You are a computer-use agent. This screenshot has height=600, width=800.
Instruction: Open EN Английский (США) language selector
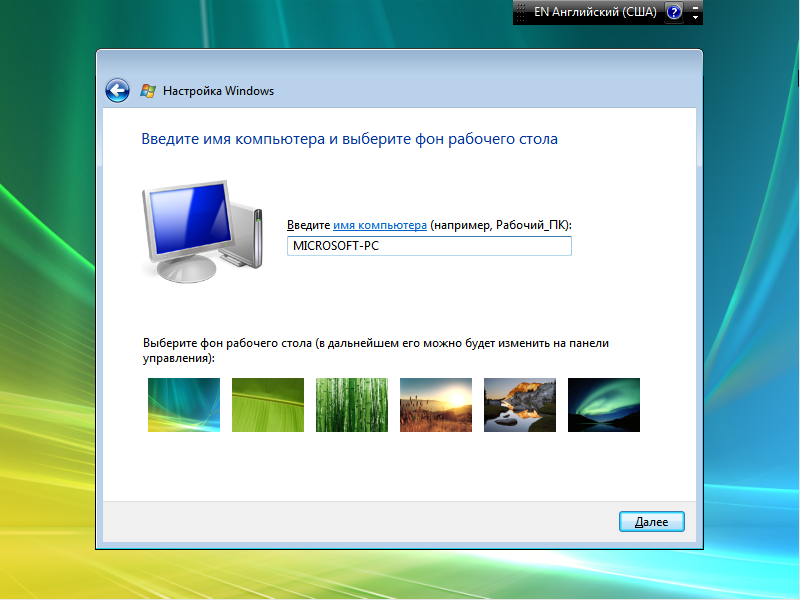(593, 12)
